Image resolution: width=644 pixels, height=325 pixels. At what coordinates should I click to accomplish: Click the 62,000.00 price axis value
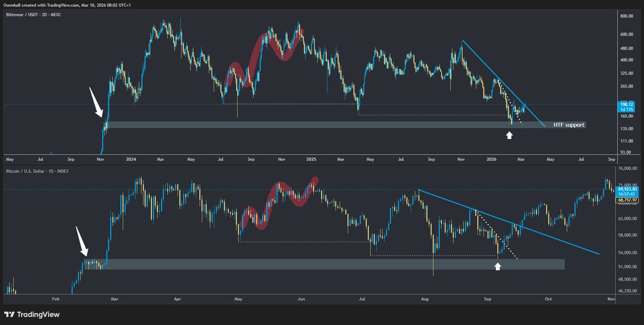pos(627,218)
